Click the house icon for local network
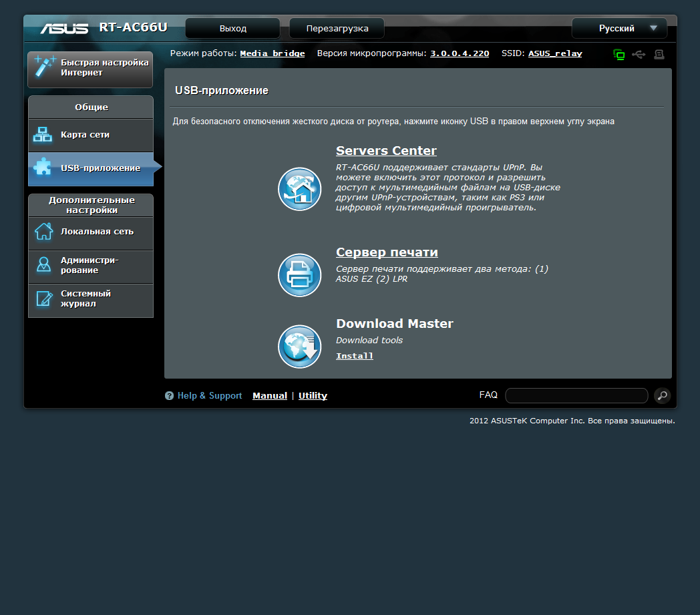This screenshot has width=700, height=615. [44, 231]
